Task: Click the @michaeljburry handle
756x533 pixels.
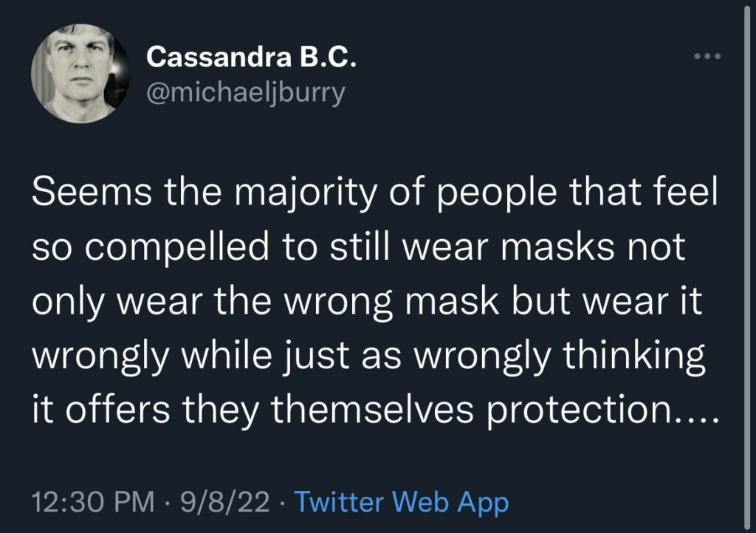Action: (x=246, y=94)
